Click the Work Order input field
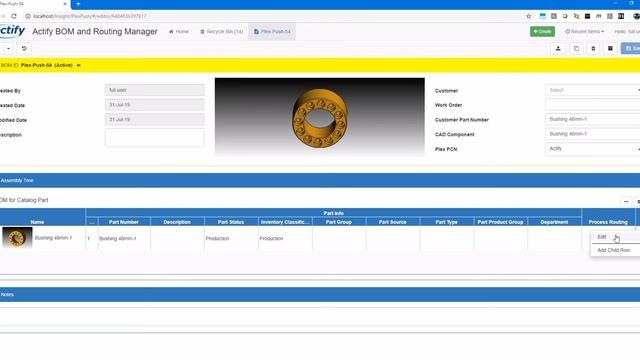This screenshot has width=640, height=360. point(593,105)
